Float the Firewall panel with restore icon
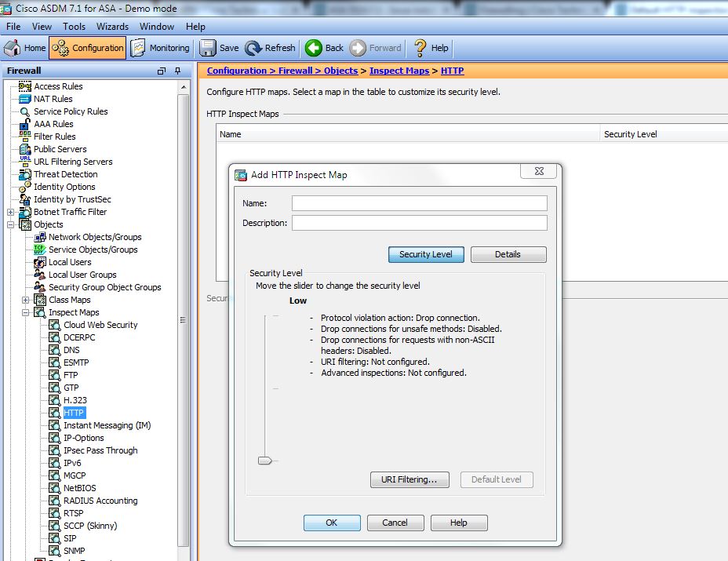The width and height of the screenshot is (728, 561). point(162,71)
